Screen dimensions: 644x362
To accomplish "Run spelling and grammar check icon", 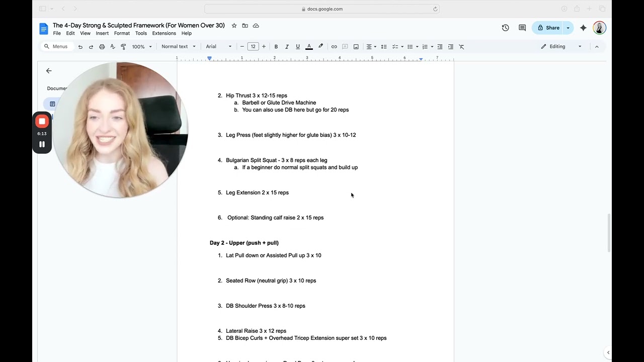I will tap(113, 47).
